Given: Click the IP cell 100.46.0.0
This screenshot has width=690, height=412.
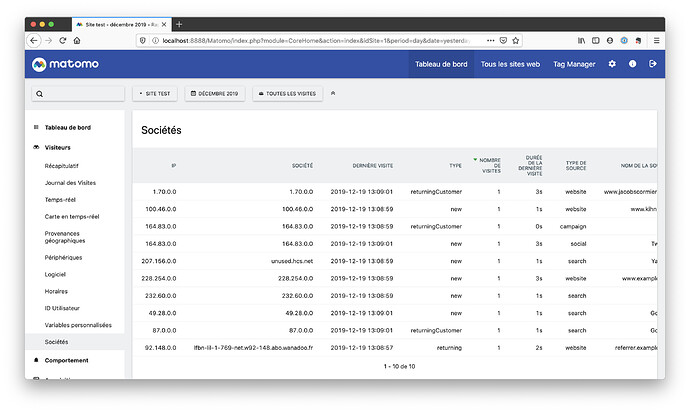Looking at the screenshot, I should pos(161,209).
